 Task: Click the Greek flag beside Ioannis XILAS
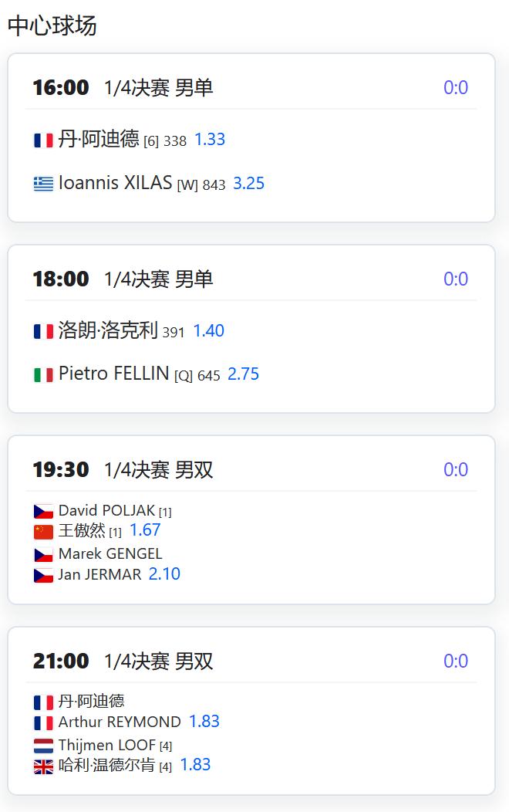pos(43,184)
